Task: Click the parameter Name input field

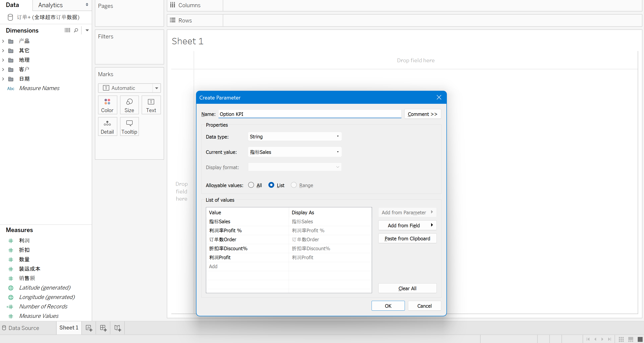Action: (310, 114)
